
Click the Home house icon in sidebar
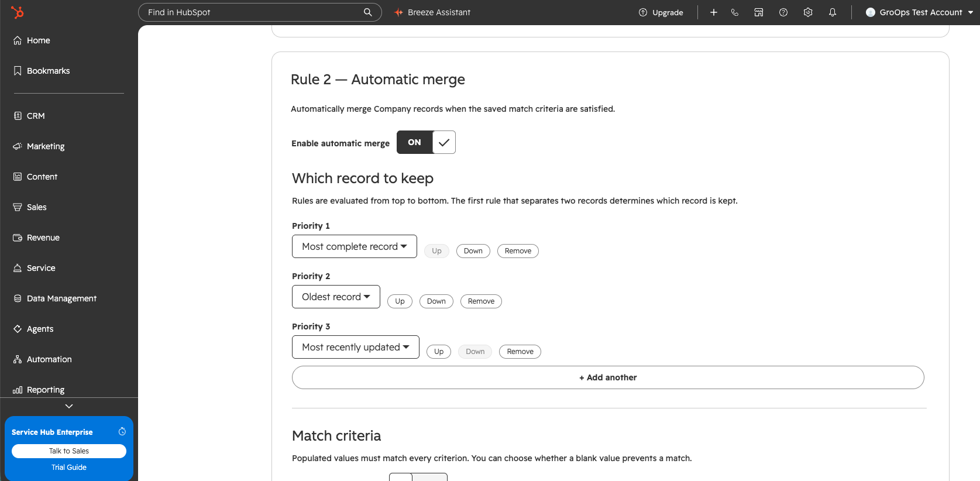(x=18, y=40)
